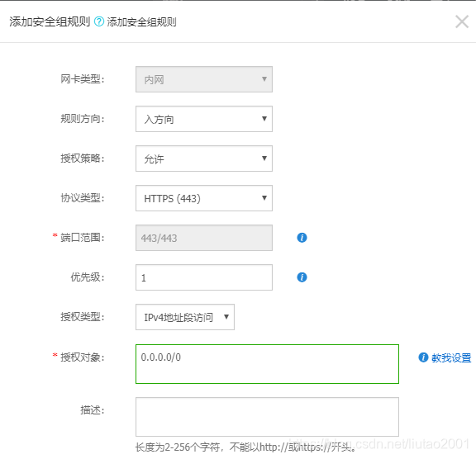Focus the 优先级 input with value 1
Screen dimensions: 476x459
coord(204,277)
